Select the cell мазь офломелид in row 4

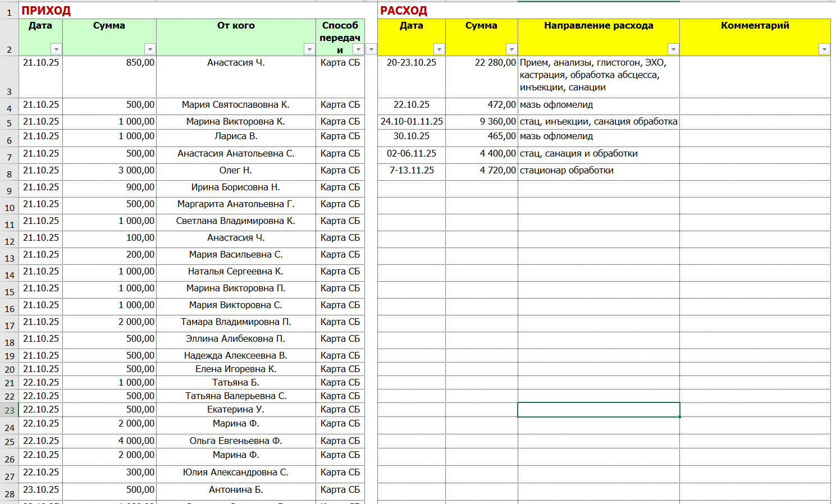[599, 105]
